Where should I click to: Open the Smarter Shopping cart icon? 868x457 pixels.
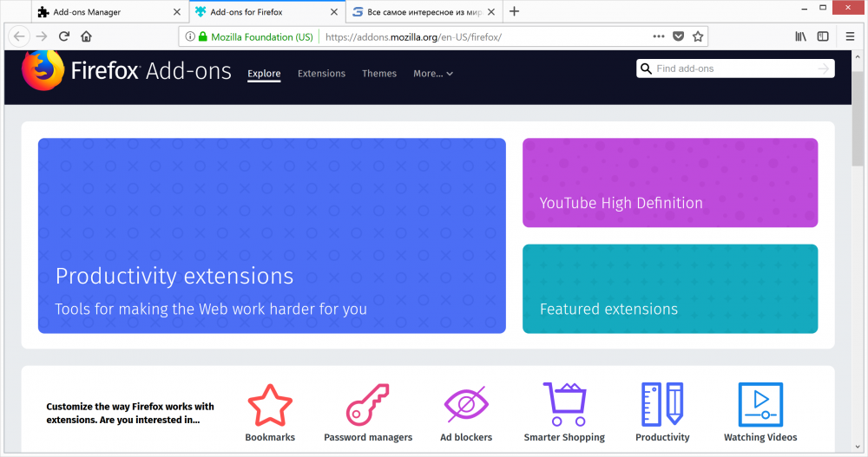pyautogui.click(x=564, y=404)
